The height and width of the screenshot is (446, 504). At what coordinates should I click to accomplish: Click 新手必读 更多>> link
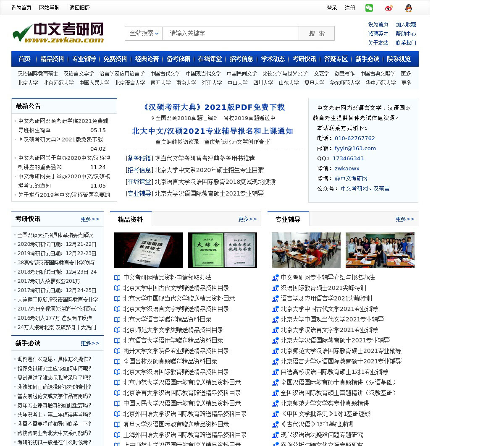90,343
